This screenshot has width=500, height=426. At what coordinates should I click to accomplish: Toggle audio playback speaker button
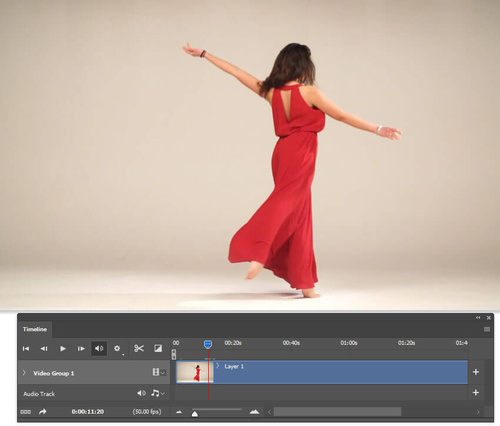click(99, 348)
